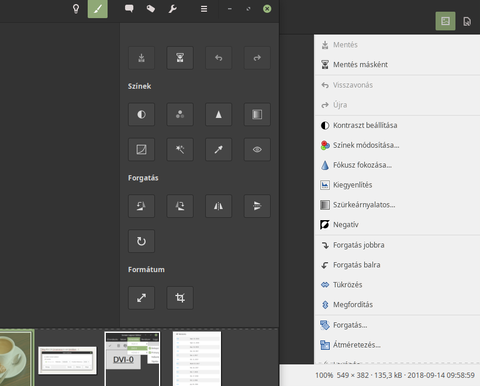
Task: Choose Forgatás balra menu entry
Action: pyautogui.click(x=397, y=265)
